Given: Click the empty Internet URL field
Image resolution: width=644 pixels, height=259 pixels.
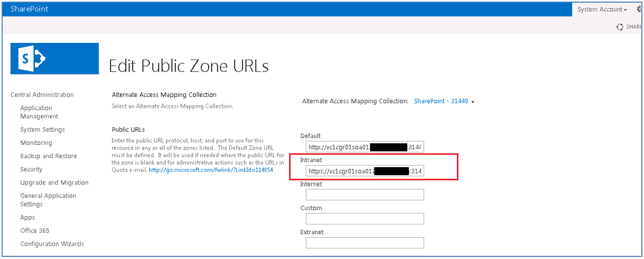Looking at the screenshot, I should [365, 195].
